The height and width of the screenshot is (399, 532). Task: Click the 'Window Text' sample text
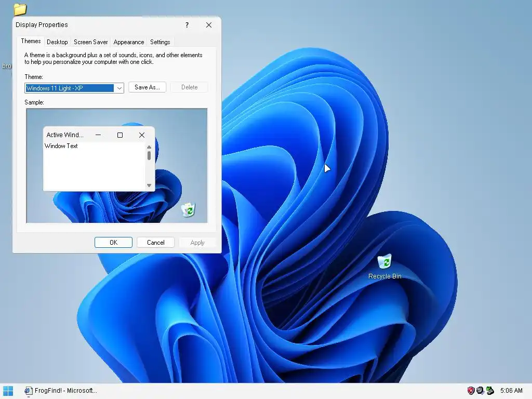[61, 146]
